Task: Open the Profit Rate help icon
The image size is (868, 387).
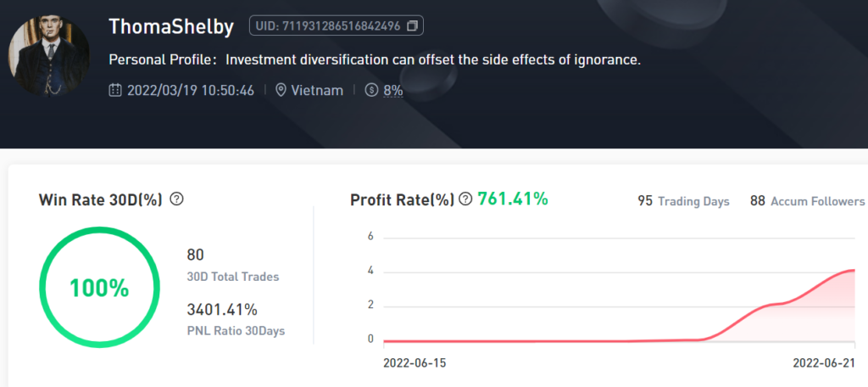Action: pos(465,199)
